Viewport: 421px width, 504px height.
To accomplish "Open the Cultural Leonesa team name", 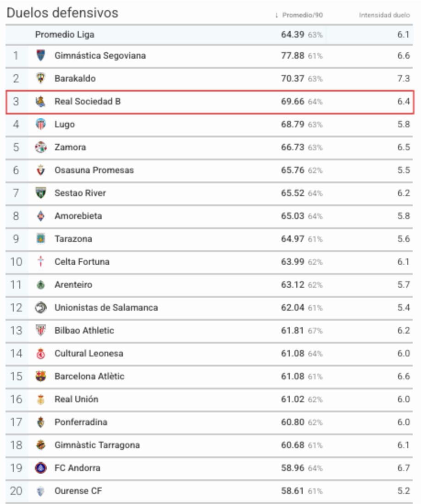I will (x=89, y=353).
